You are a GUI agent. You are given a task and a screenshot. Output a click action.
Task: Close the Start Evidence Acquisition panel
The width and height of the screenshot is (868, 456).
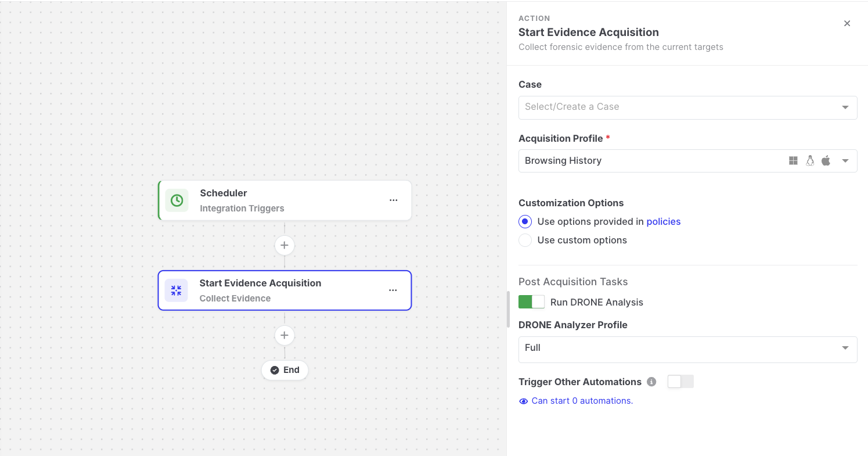pos(847,23)
